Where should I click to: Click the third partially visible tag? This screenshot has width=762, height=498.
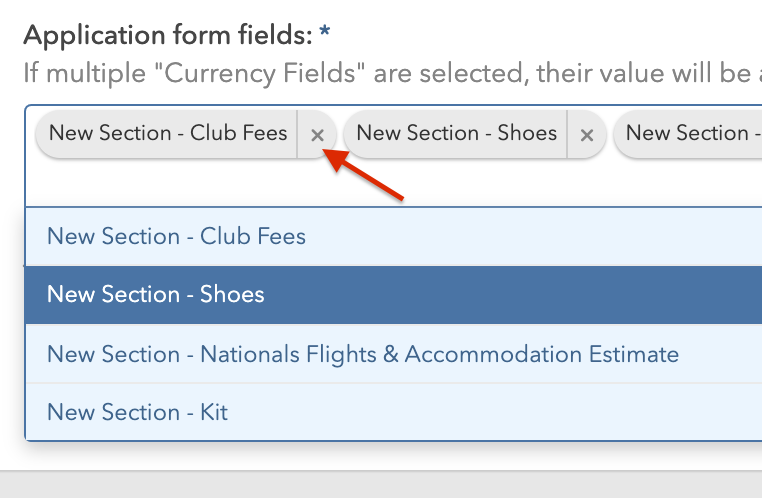tap(688, 133)
